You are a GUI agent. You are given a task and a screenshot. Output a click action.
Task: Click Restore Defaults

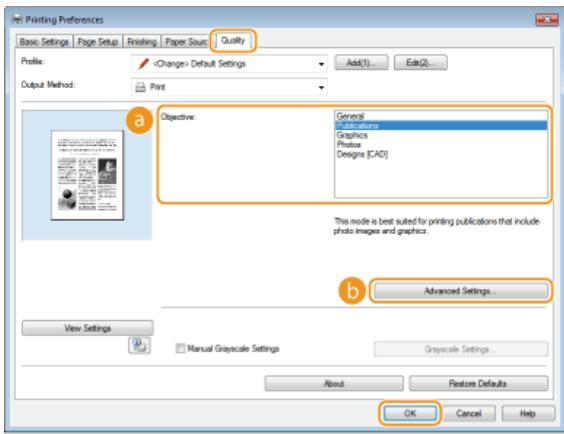point(478,384)
